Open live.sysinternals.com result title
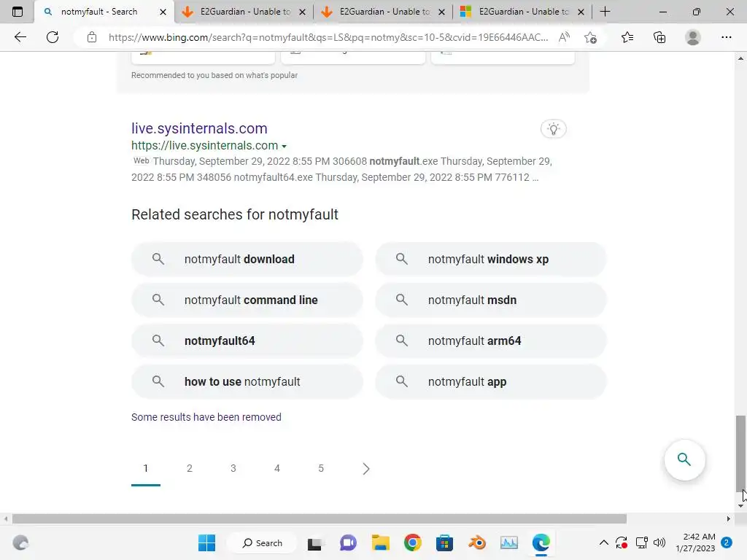 pyautogui.click(x=199, y=128)
